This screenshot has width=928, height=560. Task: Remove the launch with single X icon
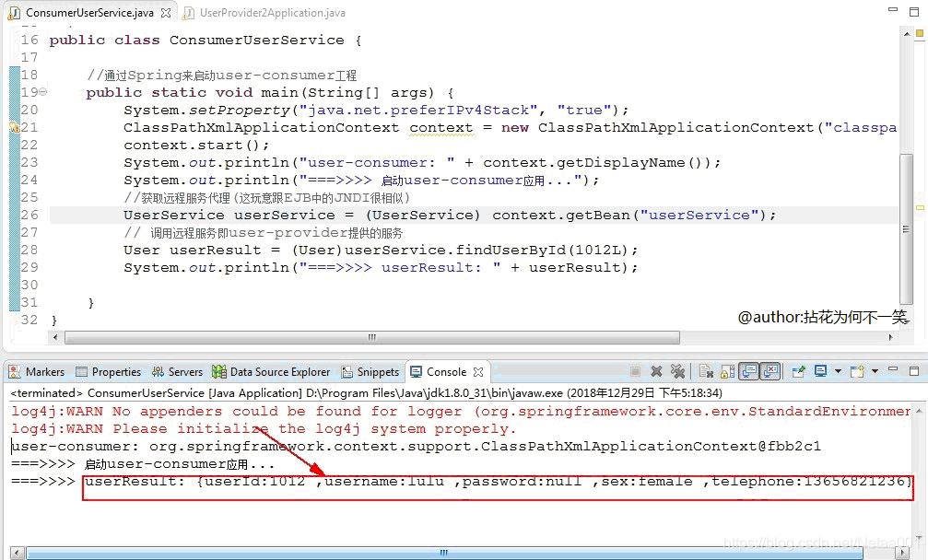point(656,371)
